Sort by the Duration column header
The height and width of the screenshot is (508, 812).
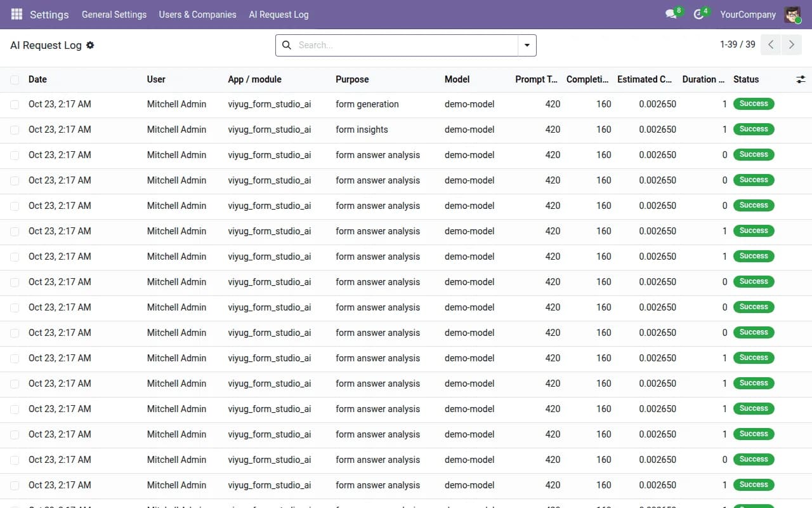(x=704, y=79)
